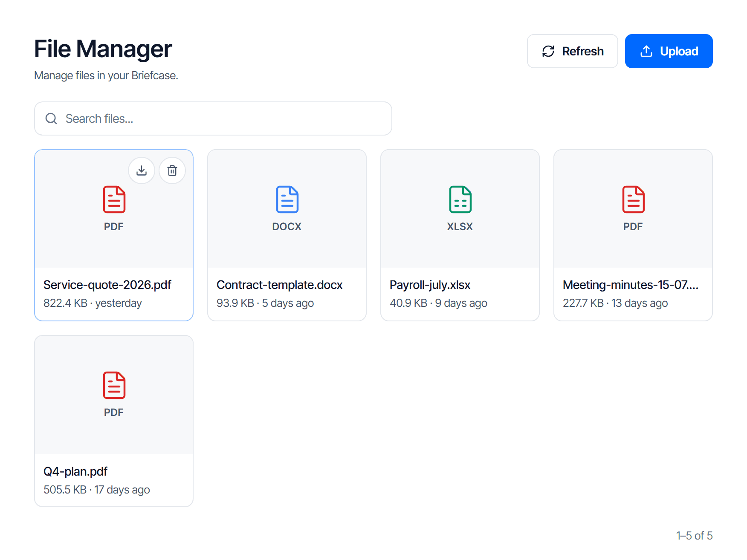Refresh the file list
Viewport: 747px width, 560px height.
(572, 51)
